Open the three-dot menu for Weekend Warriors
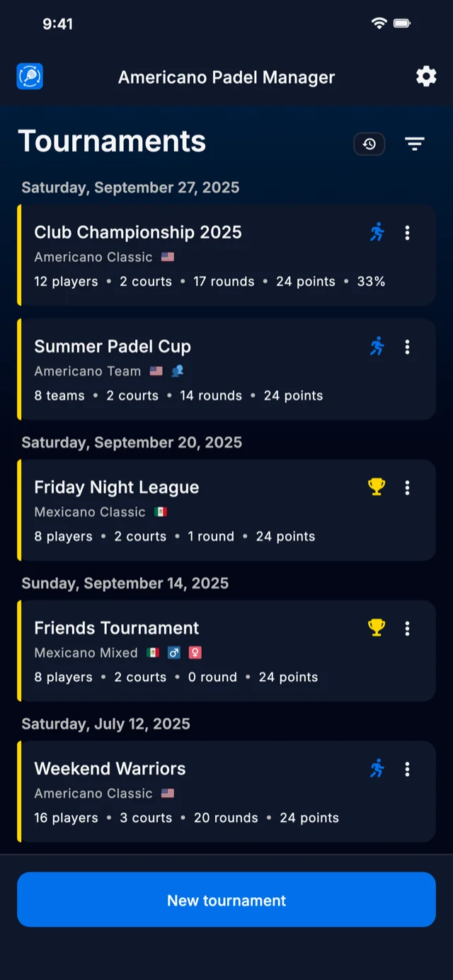The image size is (453, 980). [408, 768]
